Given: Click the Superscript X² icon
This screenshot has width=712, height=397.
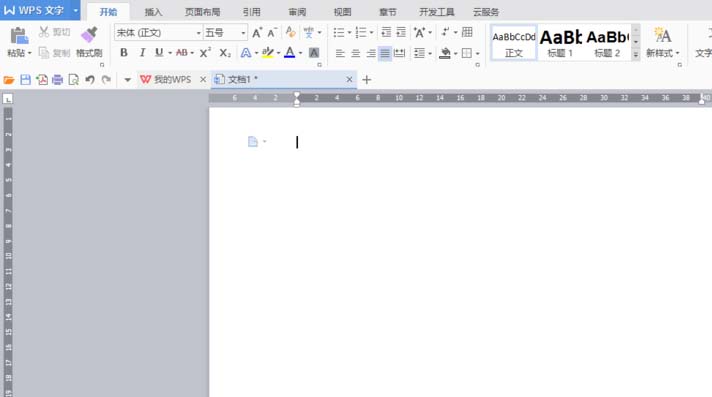Looking at the screenshot, I should [x=205, y=53].
